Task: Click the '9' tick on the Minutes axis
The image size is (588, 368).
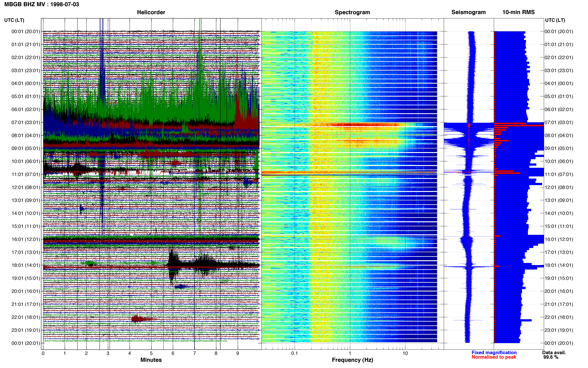Action: click(x=238, y=353)
